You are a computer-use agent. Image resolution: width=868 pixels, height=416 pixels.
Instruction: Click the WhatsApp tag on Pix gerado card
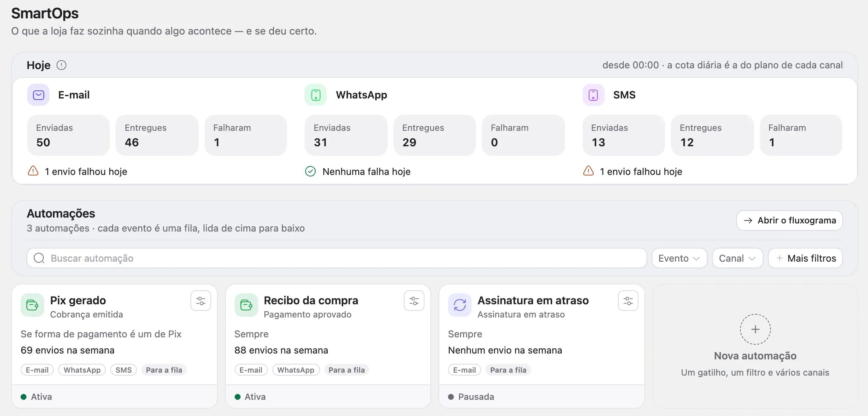click(82, 370)
